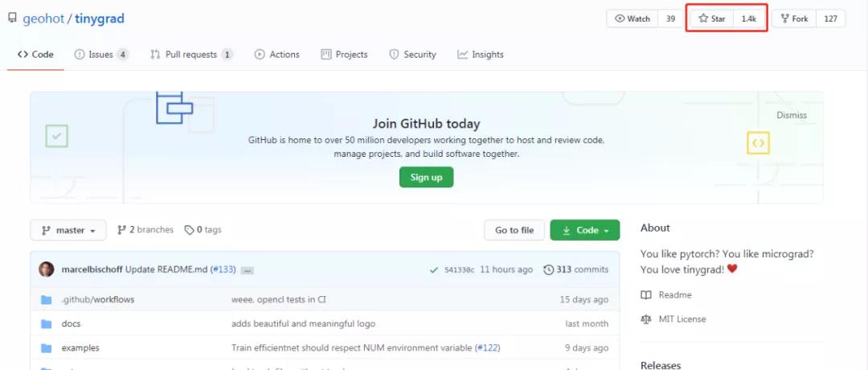Click the green check status icon
This screenshot has width=868, height=370.
[x=434, y=269]
